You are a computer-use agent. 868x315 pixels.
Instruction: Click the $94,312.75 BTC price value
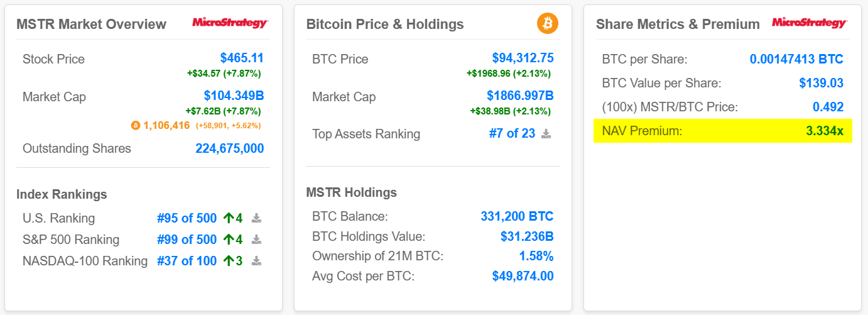tap(523, 58)
